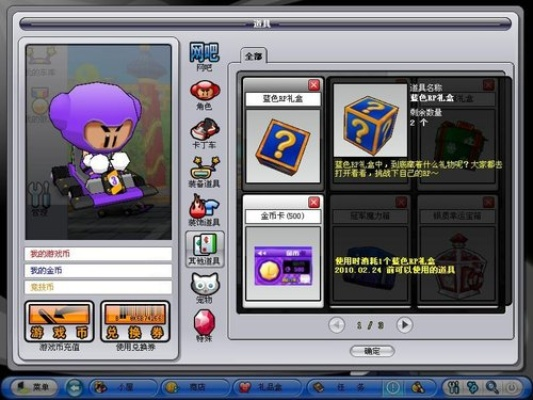The width and height of the screenshot is (533, 400).
Task: Open 礼品盒 gift box from bottom bar
Action: click(x=268, y=387)
